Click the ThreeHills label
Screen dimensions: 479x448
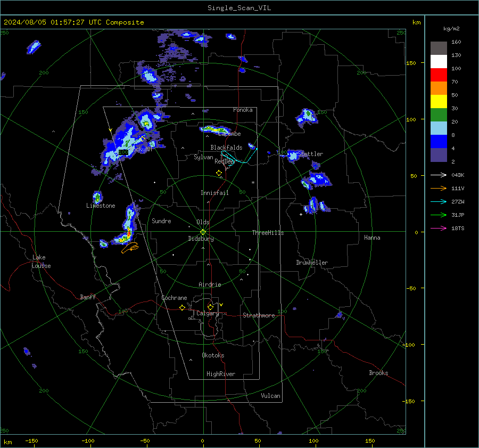point(268,233)
